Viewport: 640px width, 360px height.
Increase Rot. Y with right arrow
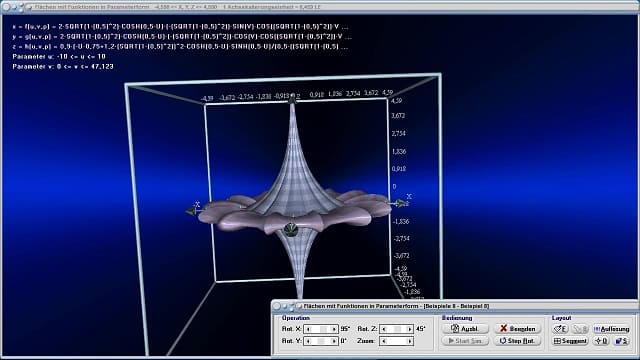[334, 341]
